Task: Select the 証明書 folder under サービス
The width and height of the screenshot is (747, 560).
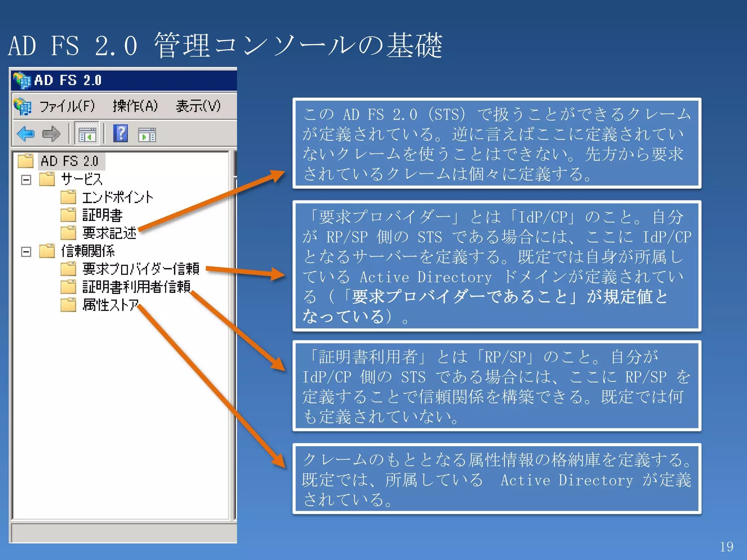Action: tap(102, 215)
